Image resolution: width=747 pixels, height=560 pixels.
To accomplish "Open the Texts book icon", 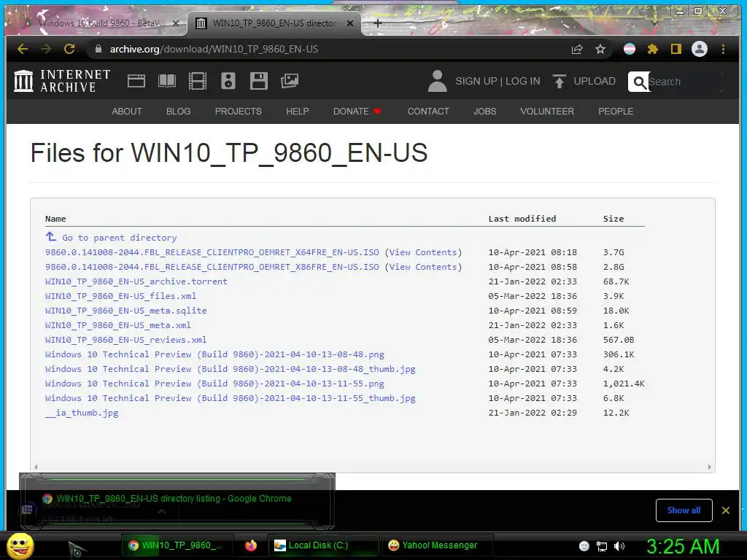I will click(x=167, y=81).
